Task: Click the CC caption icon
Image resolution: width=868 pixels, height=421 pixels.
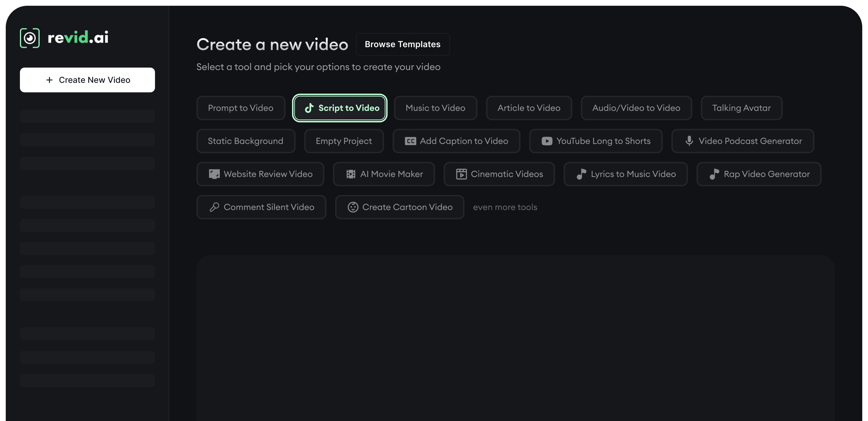Action: coord(410,141)
